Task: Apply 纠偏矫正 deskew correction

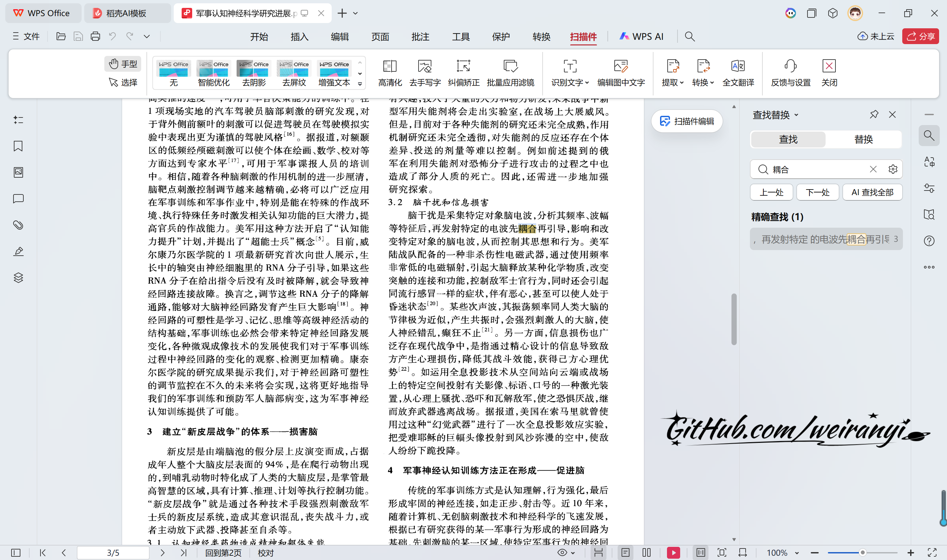Action: [463, 73]
